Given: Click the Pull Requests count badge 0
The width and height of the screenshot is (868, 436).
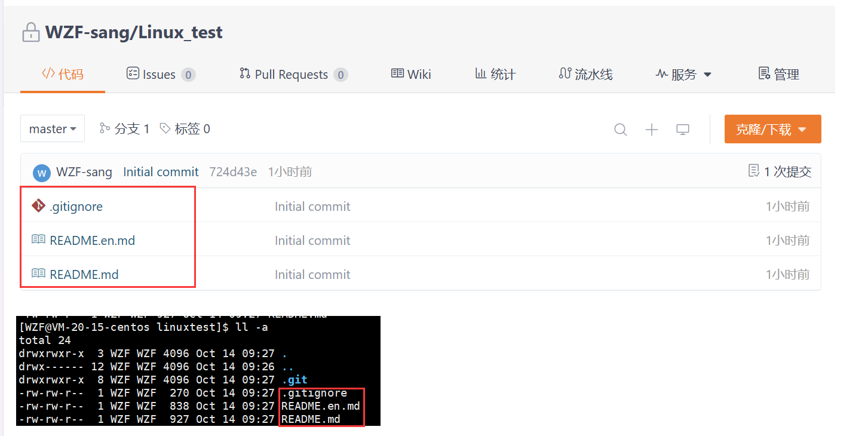Looking at the screenshot, I should [341, 75].
